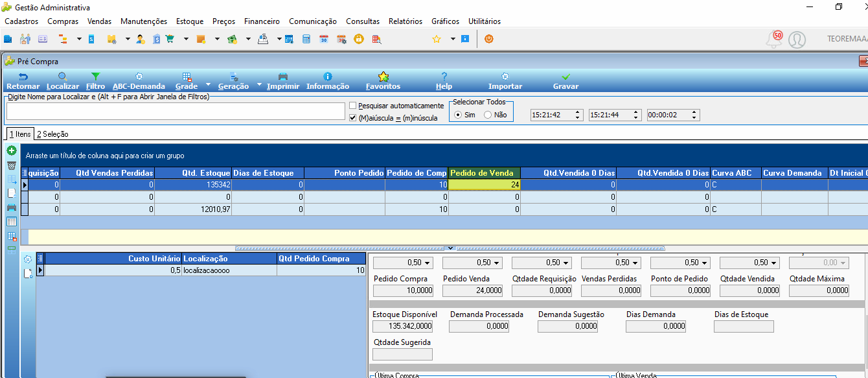Click the horizontal splitter collapse arrow

[451, 248]
